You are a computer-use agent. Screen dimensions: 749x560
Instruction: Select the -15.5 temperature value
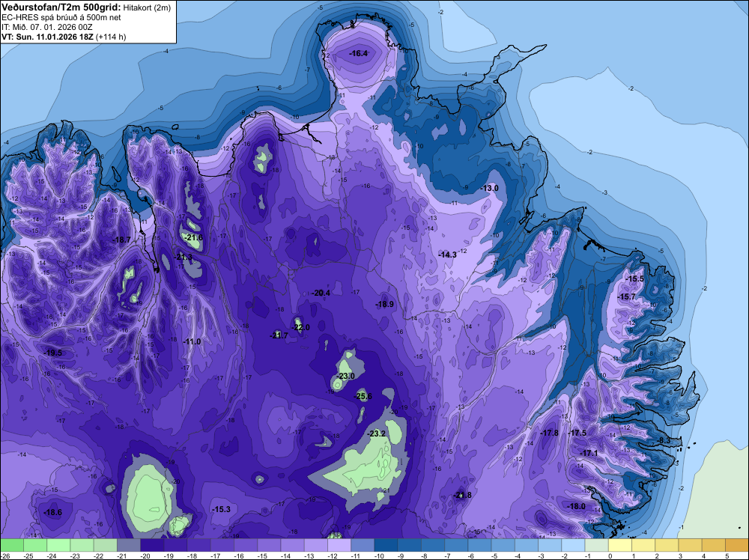(635, 279)
